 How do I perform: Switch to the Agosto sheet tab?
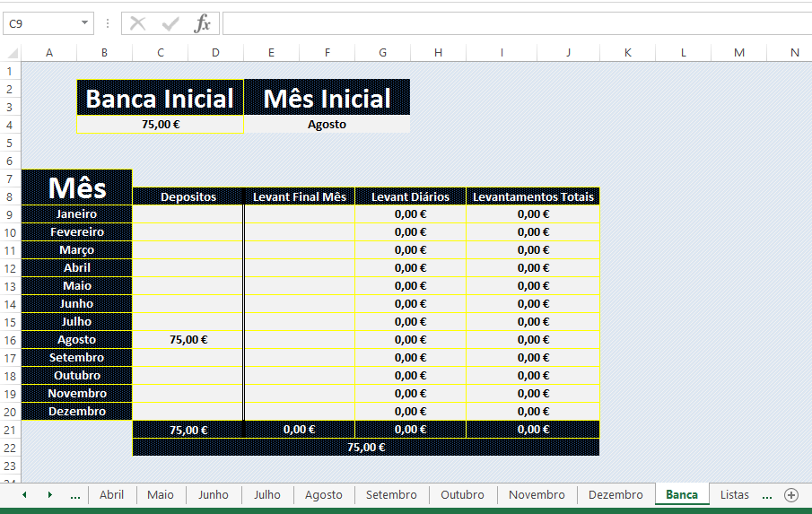point(324,495)
